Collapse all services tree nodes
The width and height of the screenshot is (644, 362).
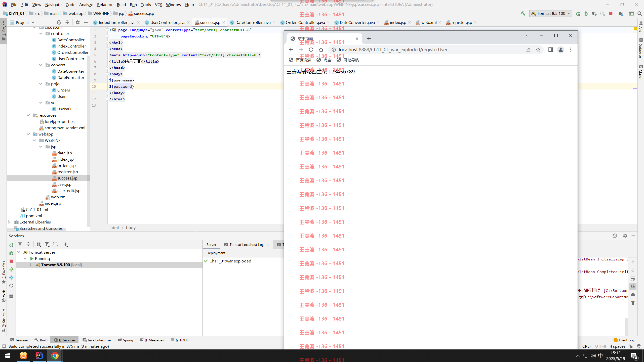tap(28, 244)
